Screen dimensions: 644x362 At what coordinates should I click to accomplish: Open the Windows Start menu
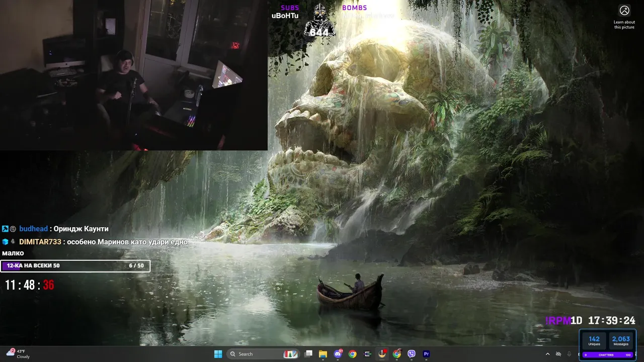(x=218, y=354)
